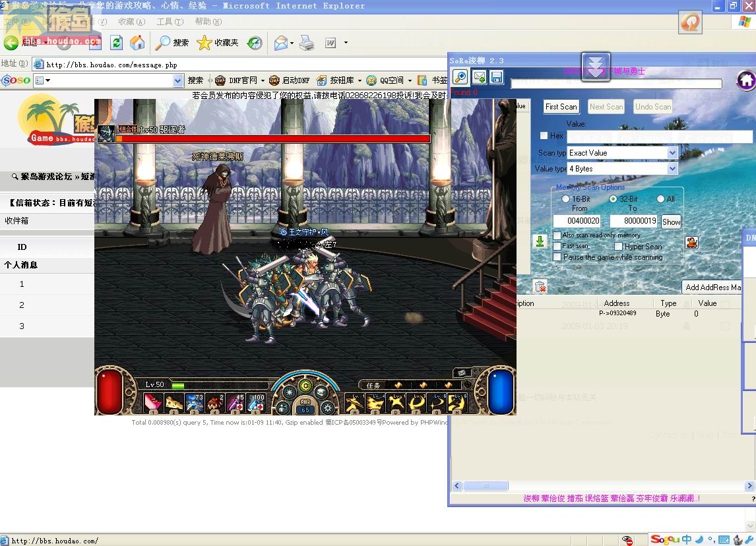Check Pause the game while scanning
Image resolution: width=756 pixels, height=546 pixels.
pos(557,257)
